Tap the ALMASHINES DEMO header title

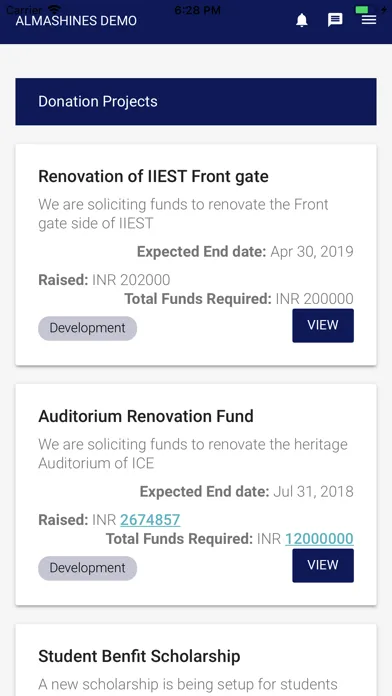[76, 20]
